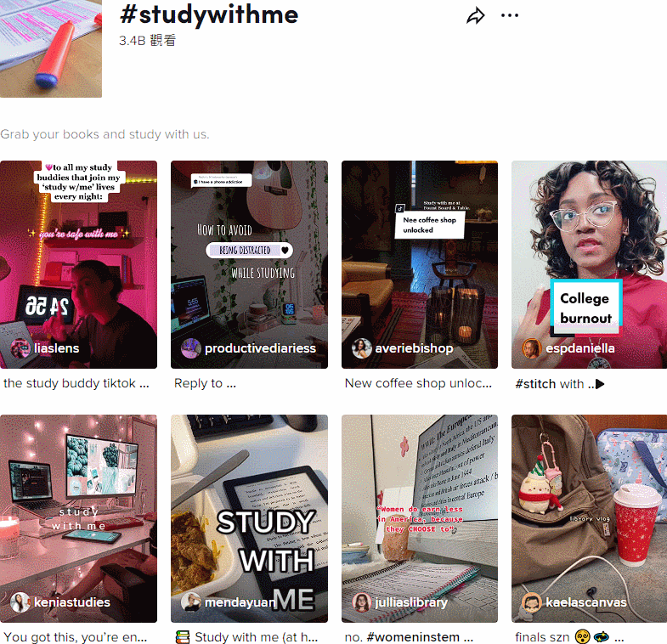The width and height of the screenshot is (667, 644).
Task: Click the share arrow icon
Action: click(x=475, y=16)
